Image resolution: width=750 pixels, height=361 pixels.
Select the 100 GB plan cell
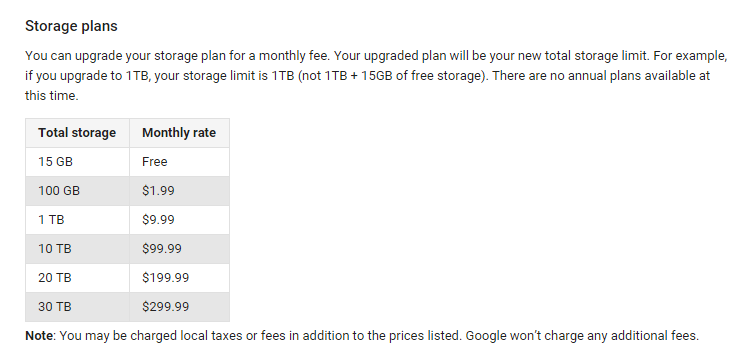pyautogui.click(x=77, y=191)
